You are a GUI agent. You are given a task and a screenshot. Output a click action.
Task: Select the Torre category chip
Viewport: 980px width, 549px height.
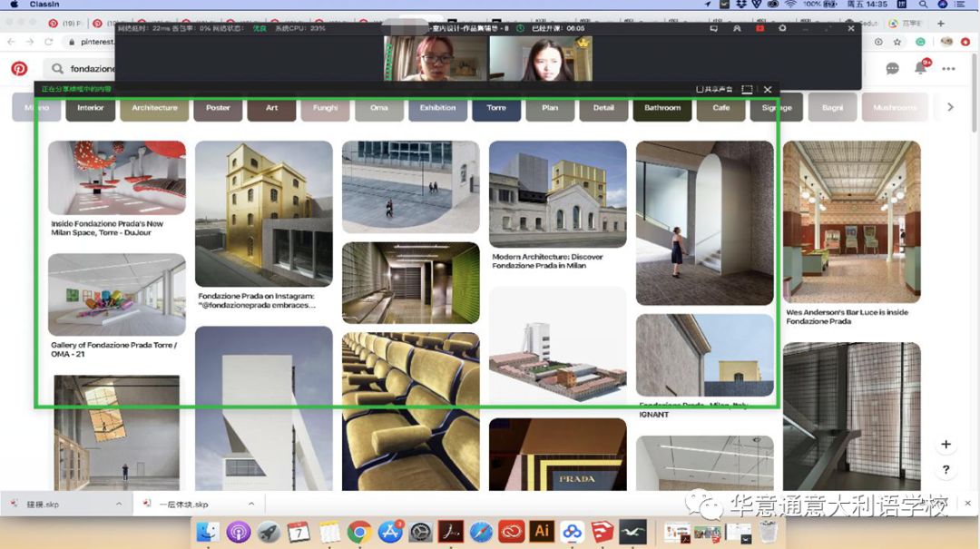click(496, 108)
